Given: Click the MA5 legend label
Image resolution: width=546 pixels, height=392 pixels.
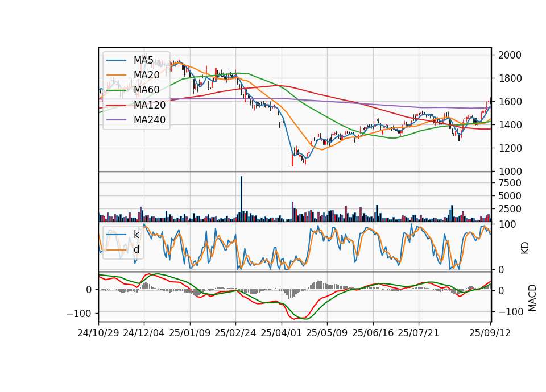Looking at the screenshot, I should coord(143,60).
